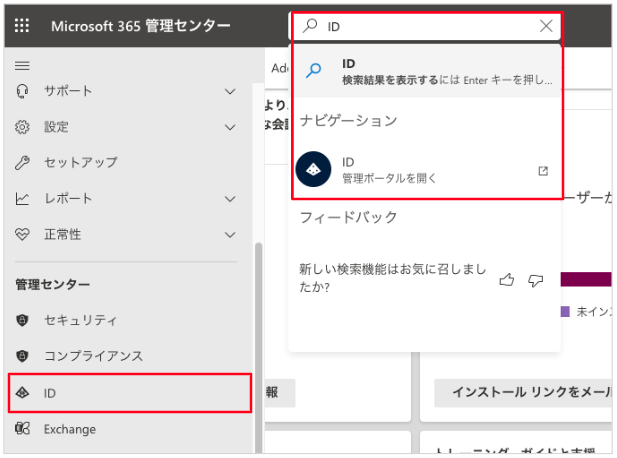Open セキュリティ admin center
Screen dimensions: 617x458
[x=126, y=320]
